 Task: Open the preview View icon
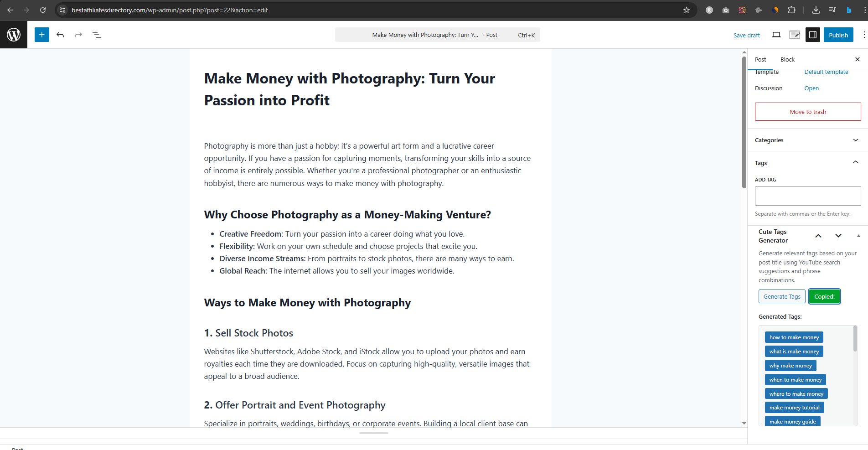(x=776, y=35)
